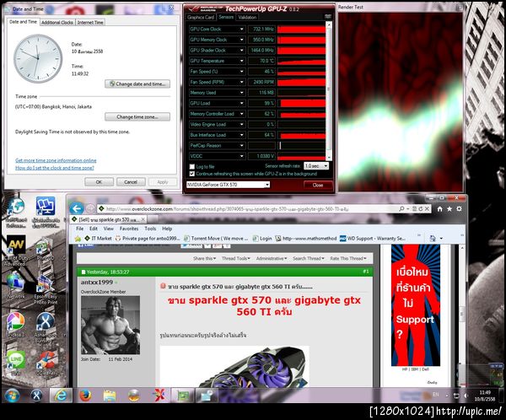Open browser Help menu
This screenshot has width=506, height=420.
(x=167, y=229)
